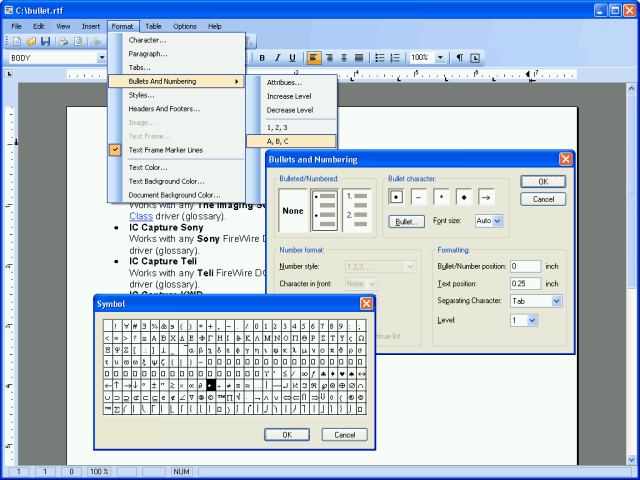This screenshot has height=480, width=640.
Task: Enable left text alignment
Action: click(x=314, y=58)
